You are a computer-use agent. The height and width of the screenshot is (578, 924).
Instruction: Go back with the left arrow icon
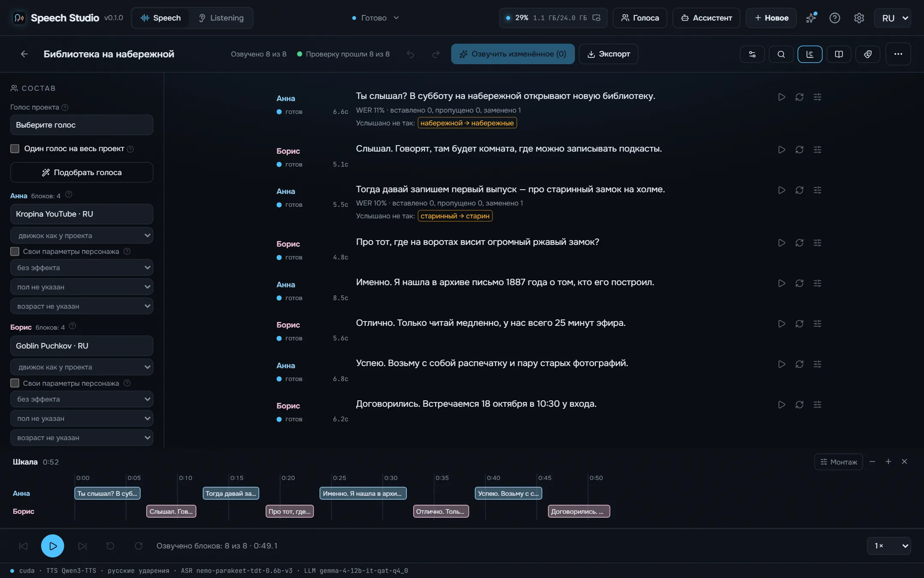click(24, 54)
